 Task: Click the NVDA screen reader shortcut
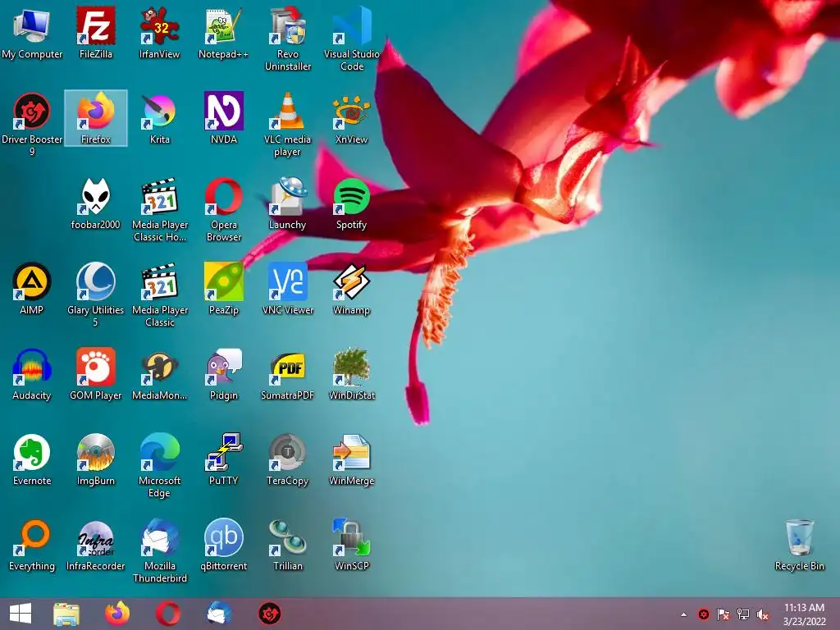click(x=223, y=118)
